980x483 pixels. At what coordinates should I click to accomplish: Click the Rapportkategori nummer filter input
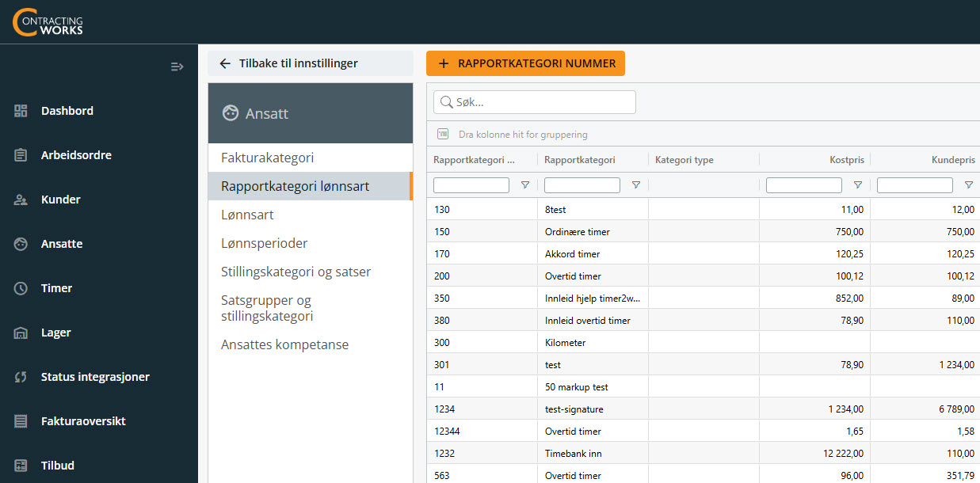tap(471, 185)
